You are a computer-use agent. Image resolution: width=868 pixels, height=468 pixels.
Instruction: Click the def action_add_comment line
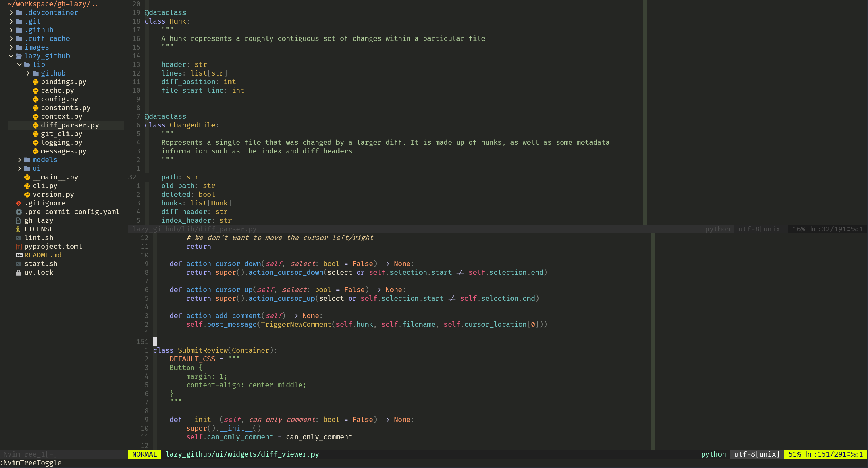[246, 316]
